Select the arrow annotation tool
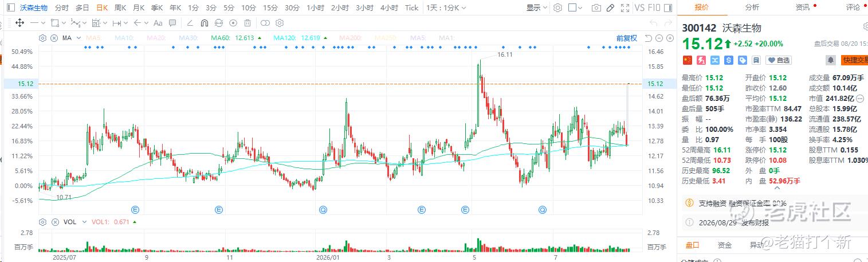Viewport: 868px width, 262px height. (137, 23)
